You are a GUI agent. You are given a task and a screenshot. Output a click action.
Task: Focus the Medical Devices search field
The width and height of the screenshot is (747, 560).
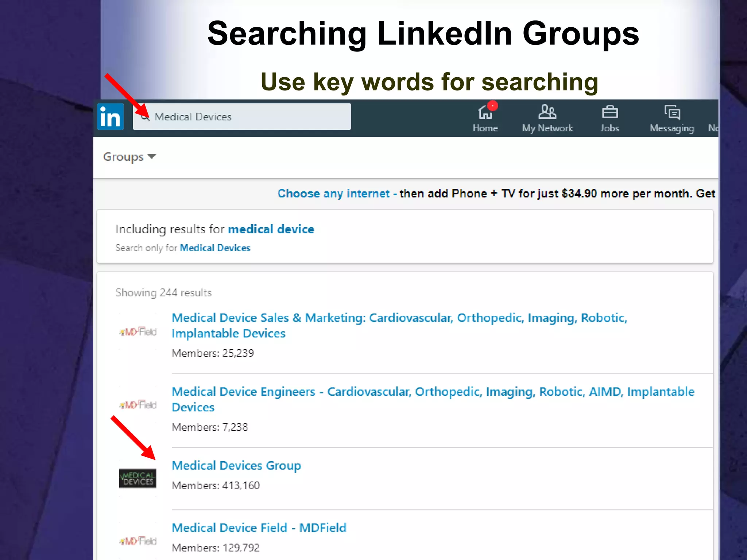242,117
